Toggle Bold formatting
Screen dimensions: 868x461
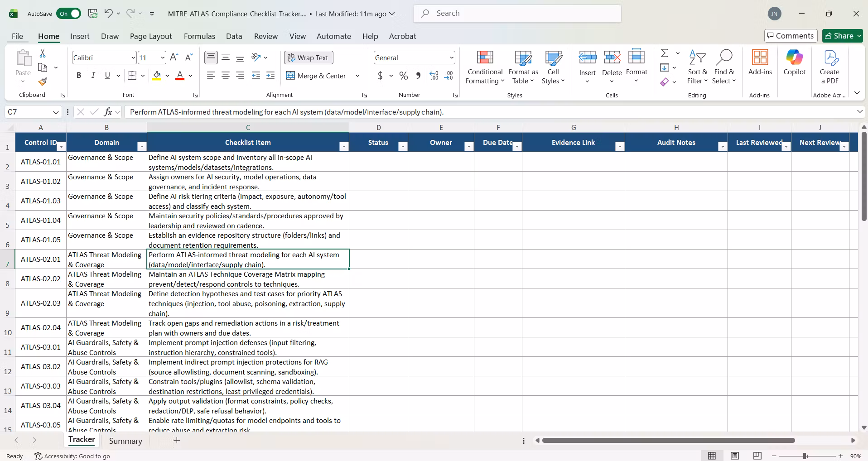click(79, 76)
